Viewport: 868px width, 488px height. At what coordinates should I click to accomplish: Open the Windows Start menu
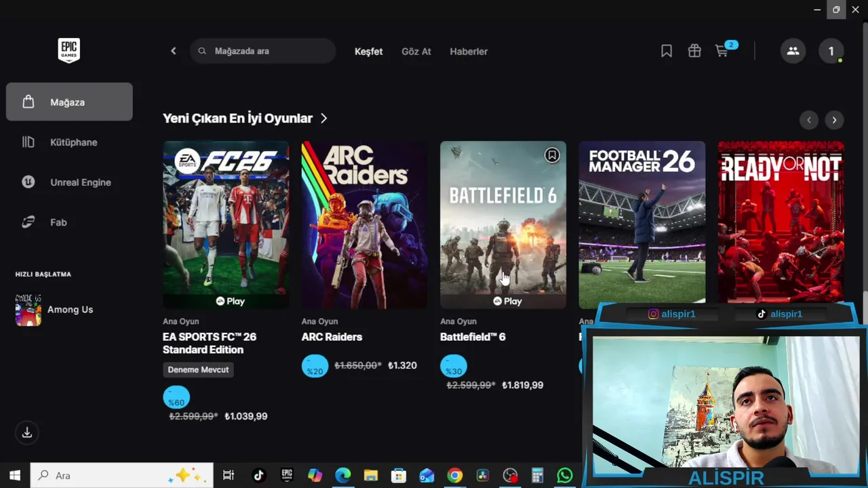[15, 475]
